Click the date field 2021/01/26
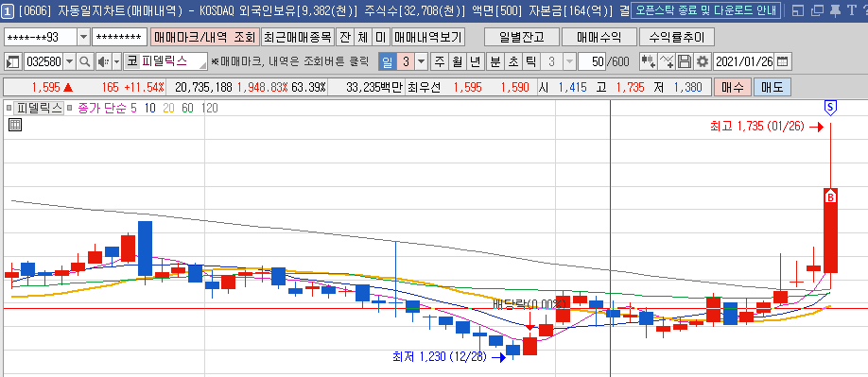The width and height of the screenshot is (868, 377). (744, 61)
